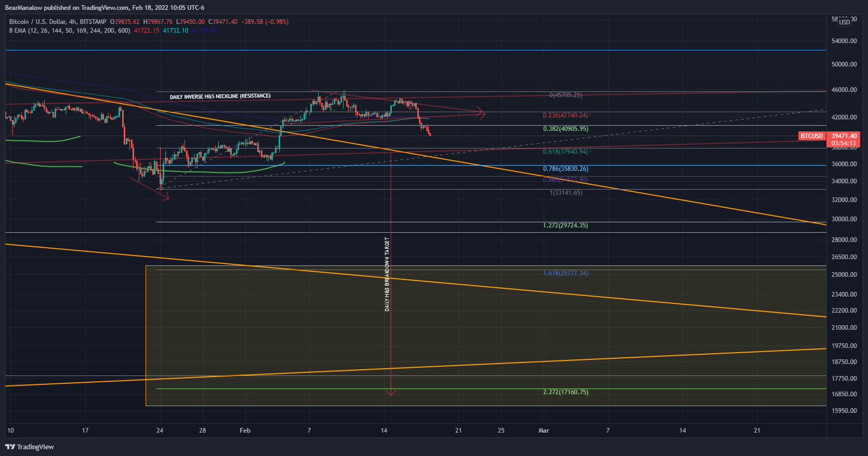Click the 10 date label on time axis

[x=10, y=431]
